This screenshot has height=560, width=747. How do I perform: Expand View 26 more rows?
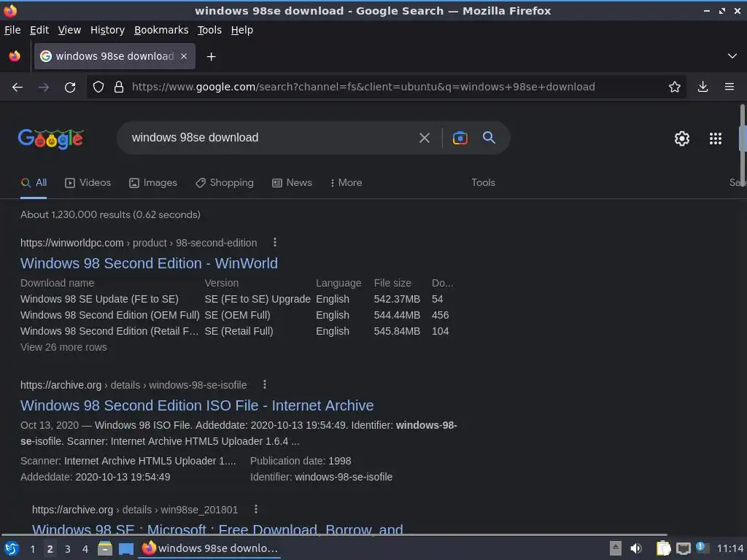64,347
